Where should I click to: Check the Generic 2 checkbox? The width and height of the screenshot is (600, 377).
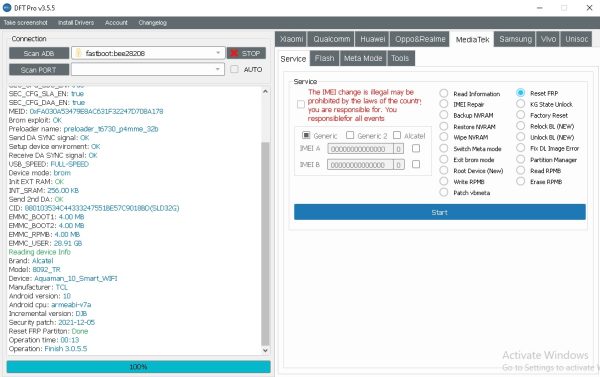(350, 135)
